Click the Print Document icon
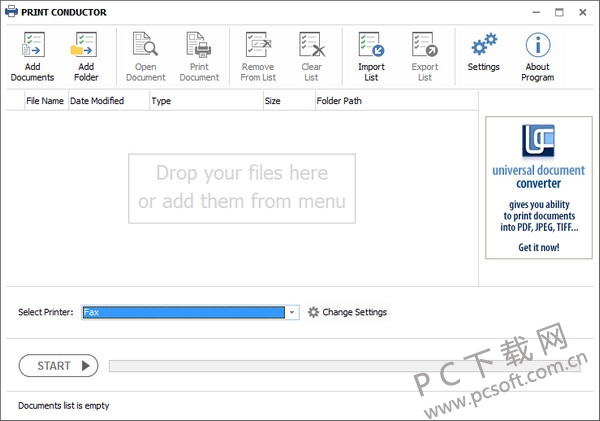The image size is (600, 421). coord(199,44)
